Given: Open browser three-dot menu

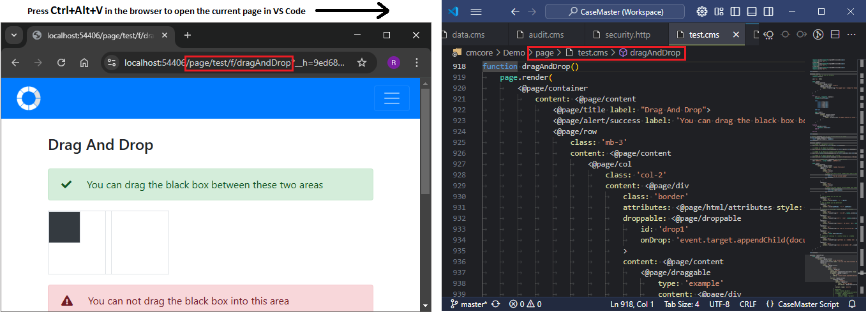Looking at the screenshot, I should pyautogui.click(x=417, y=63).
